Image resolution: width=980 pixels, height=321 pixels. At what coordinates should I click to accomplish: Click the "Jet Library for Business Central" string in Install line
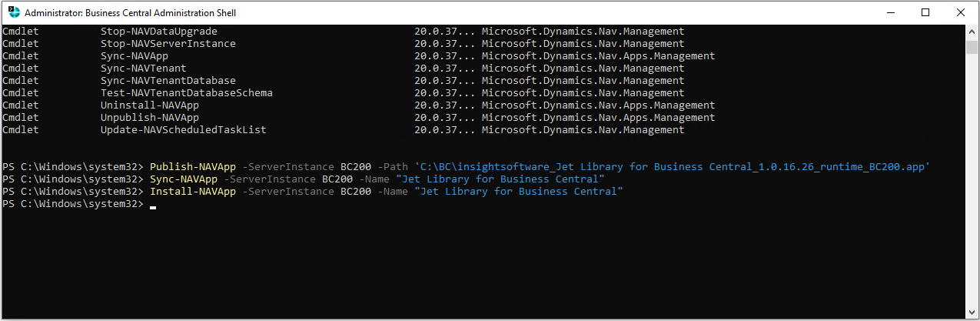tap(519, 192)
